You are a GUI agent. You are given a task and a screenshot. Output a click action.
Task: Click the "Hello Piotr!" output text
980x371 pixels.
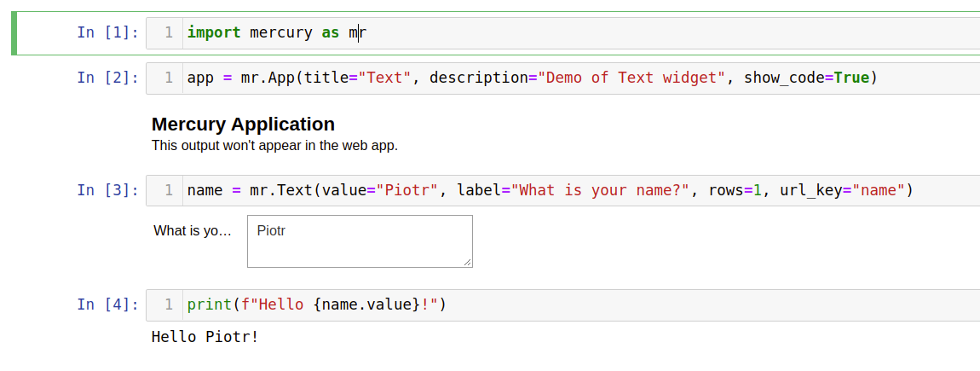(x=205, y=336)
